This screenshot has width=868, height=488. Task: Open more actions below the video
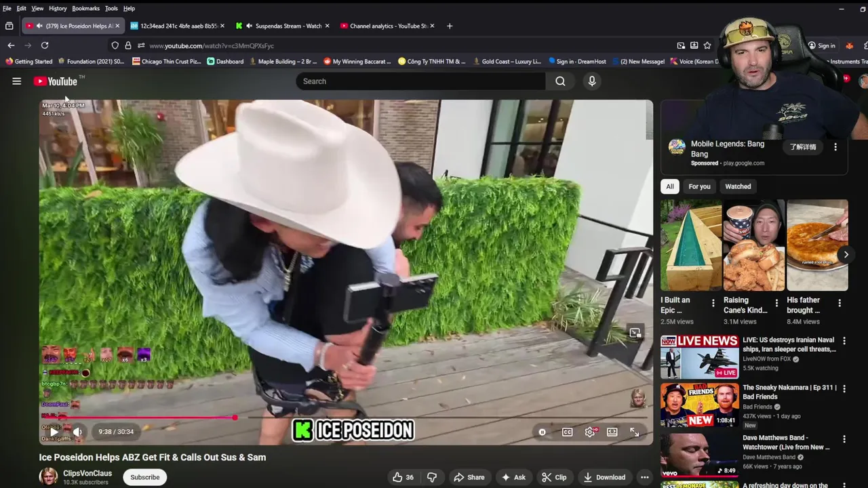click(x=645, y=477)
